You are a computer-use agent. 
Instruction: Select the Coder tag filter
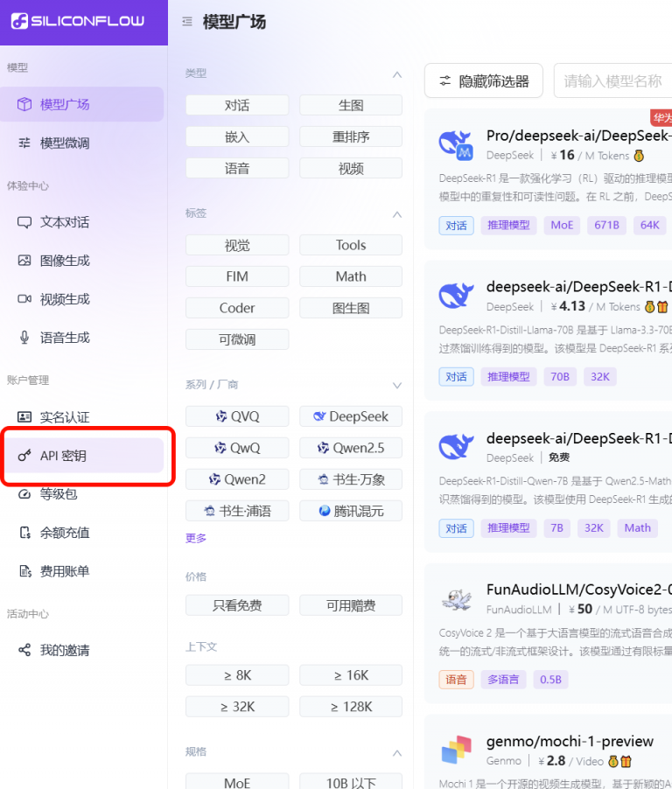(237, 308)
